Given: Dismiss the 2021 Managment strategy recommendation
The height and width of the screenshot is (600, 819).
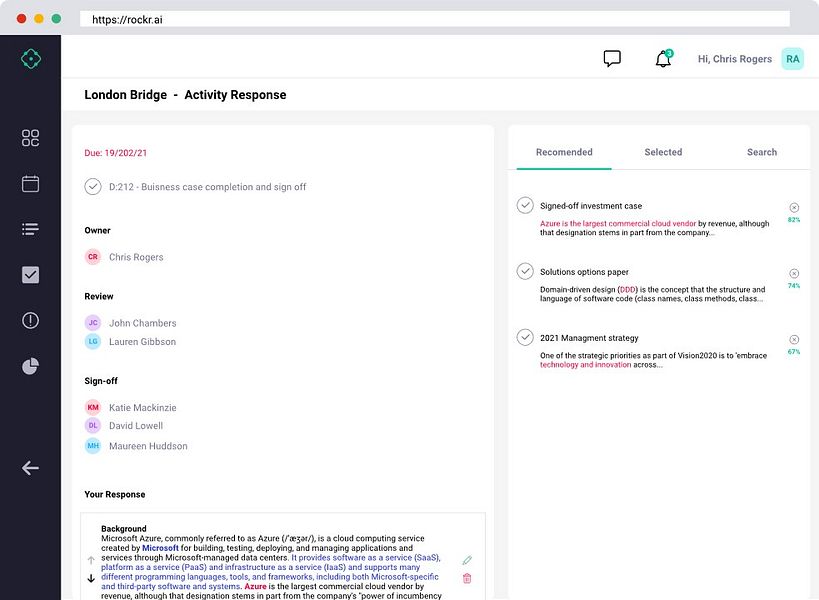Looking at the screenshot, I should coord(794,339).
